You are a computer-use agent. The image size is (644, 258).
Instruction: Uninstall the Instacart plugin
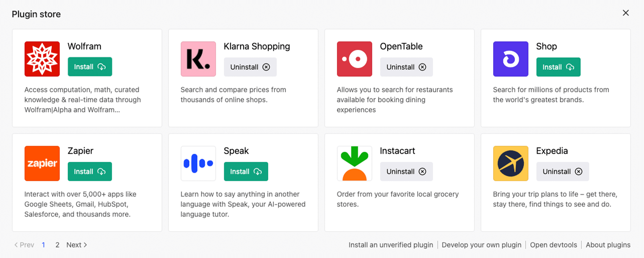pos(406,171)
